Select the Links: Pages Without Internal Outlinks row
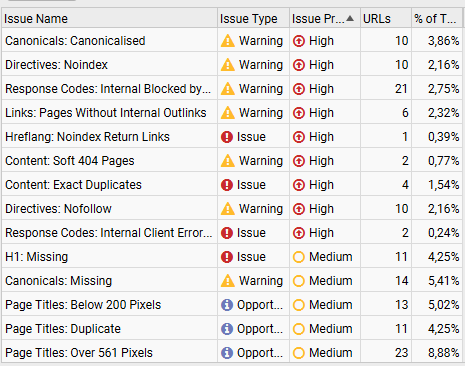The image size is (465, 366). point(232,113)
